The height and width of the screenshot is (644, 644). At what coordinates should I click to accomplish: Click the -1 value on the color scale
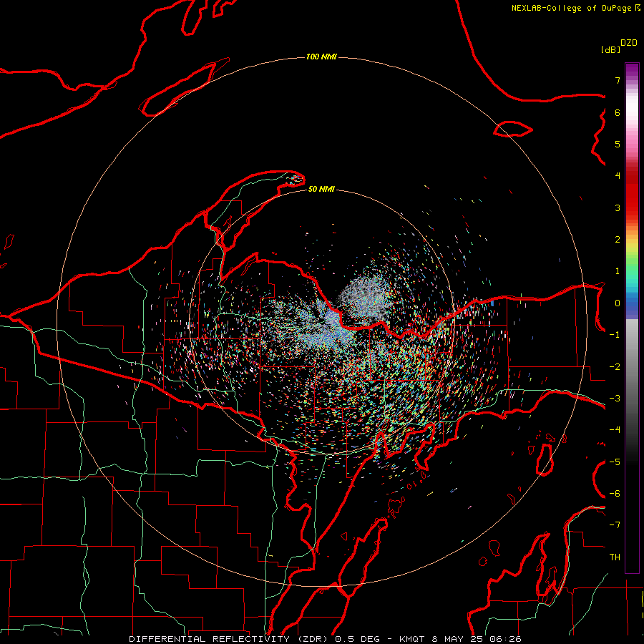(615, 335)
